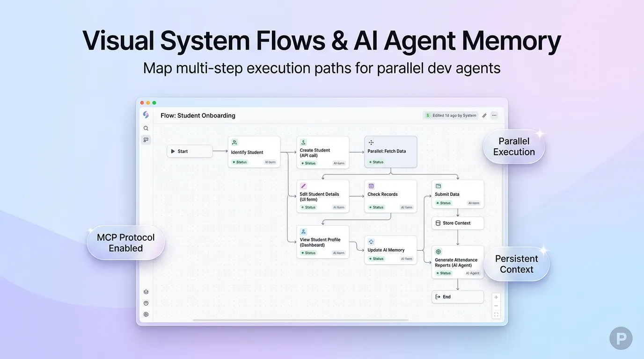Click the zoom in plus button
Viewport: 644px width, 359px height.
click(496, 297)
